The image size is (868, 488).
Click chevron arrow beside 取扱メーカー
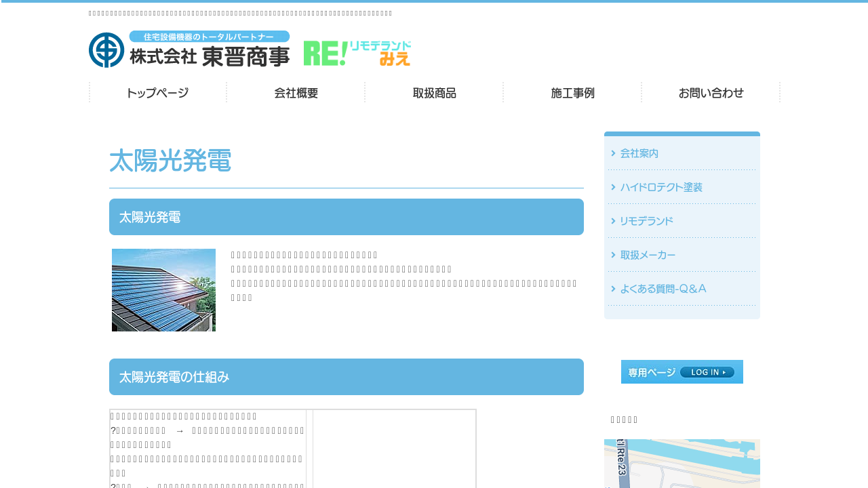(x=613, y=256)
